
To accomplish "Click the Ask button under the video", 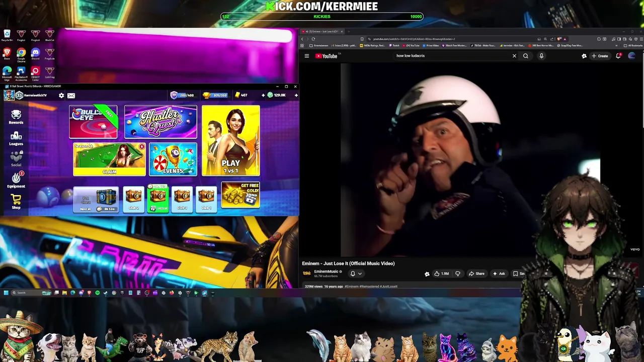I will [499, 274].
